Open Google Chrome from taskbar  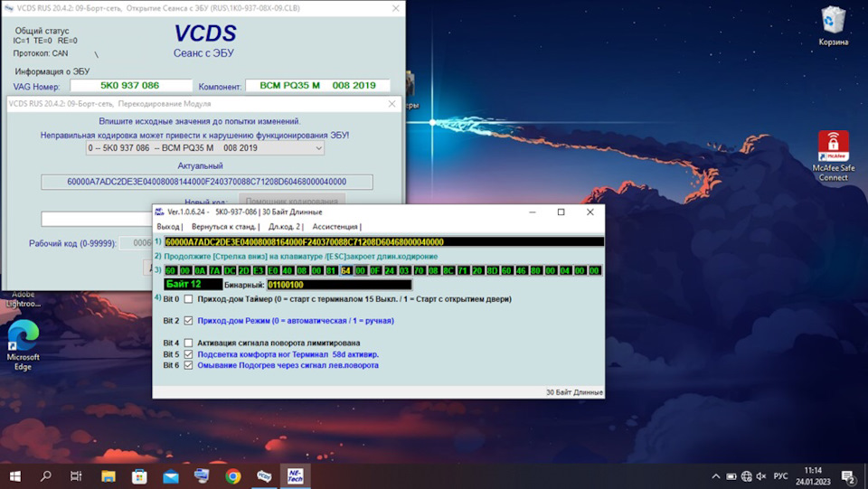point(233,476)
